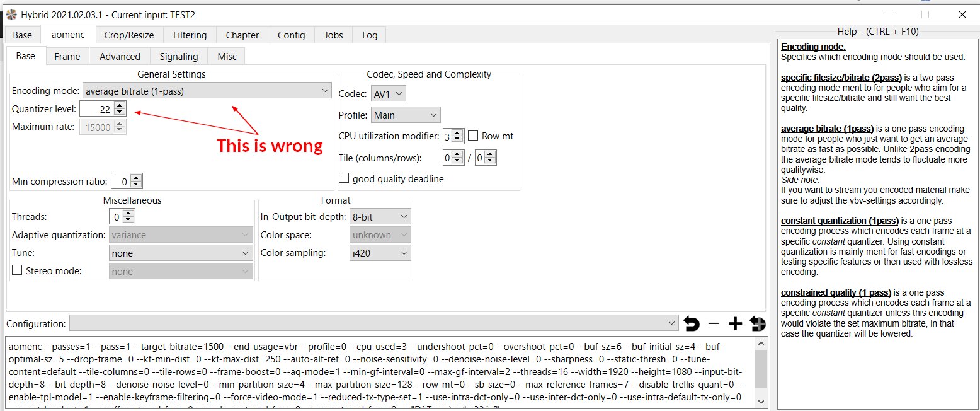Viewport: 980px width, 411px height.
Task: Click the arrow-with-plus icon beside Configuration
Action: [758, 324]
